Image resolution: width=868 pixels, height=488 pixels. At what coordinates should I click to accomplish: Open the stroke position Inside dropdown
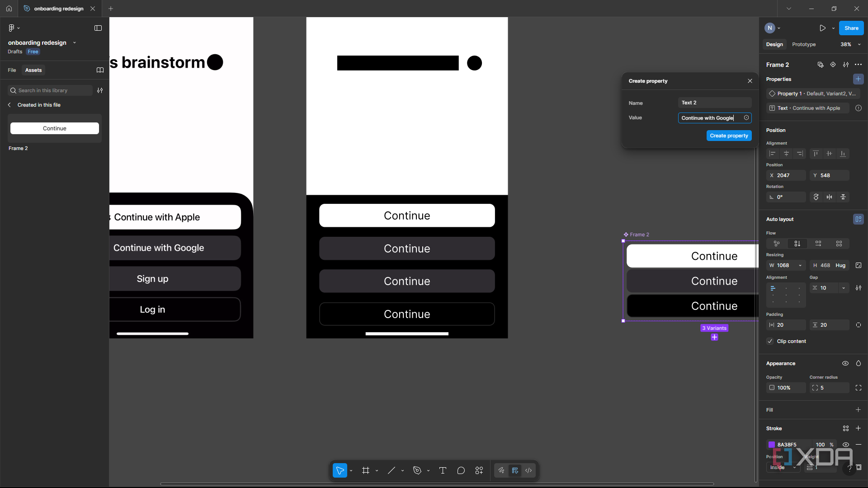[783, 467]
